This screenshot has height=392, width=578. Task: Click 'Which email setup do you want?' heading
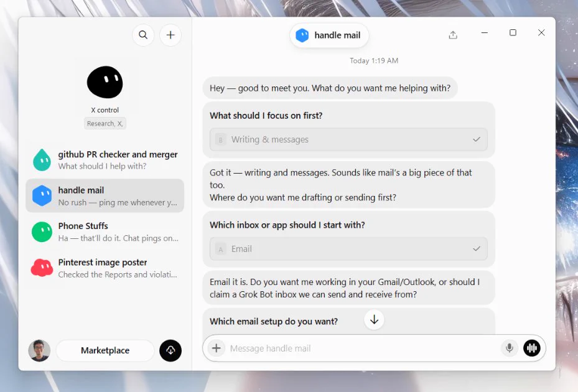tap(274, 322)
